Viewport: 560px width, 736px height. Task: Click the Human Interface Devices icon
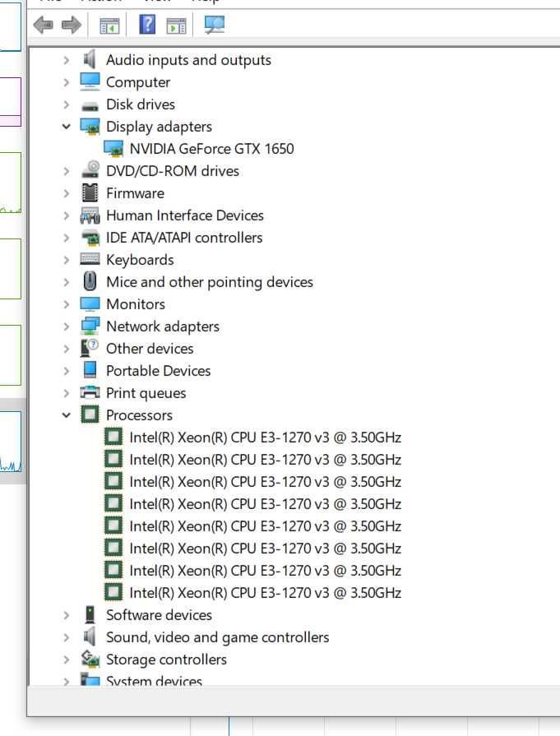pyautogui.click(x=90, y=215)
